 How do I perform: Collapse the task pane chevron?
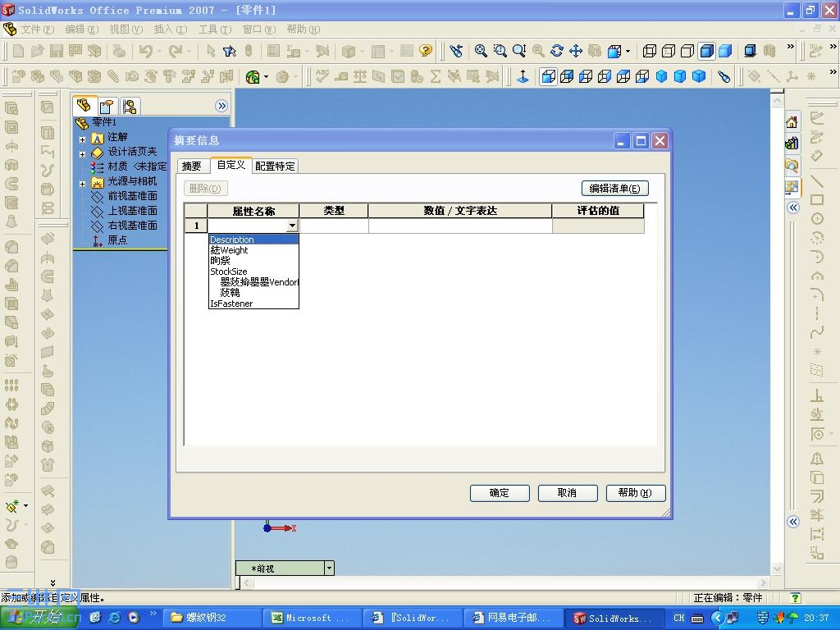pos(793,208)
